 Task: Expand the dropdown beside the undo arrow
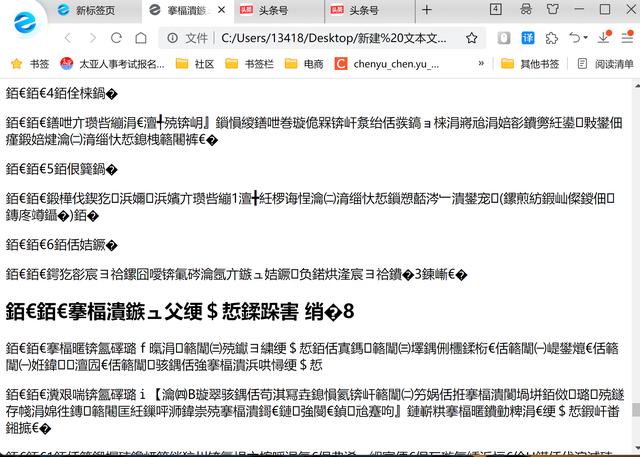pyautogui.click(x=585, y=38)
